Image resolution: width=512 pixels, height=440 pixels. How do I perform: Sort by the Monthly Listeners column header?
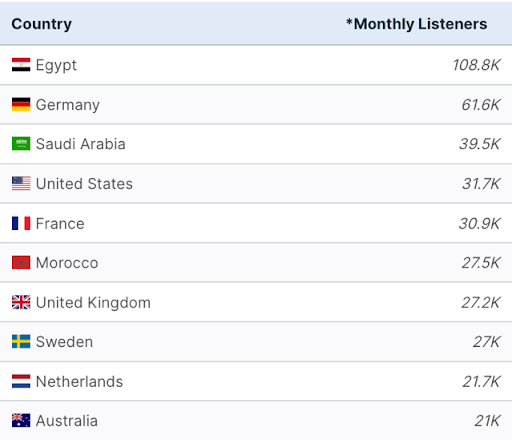(x=417, y=24)
